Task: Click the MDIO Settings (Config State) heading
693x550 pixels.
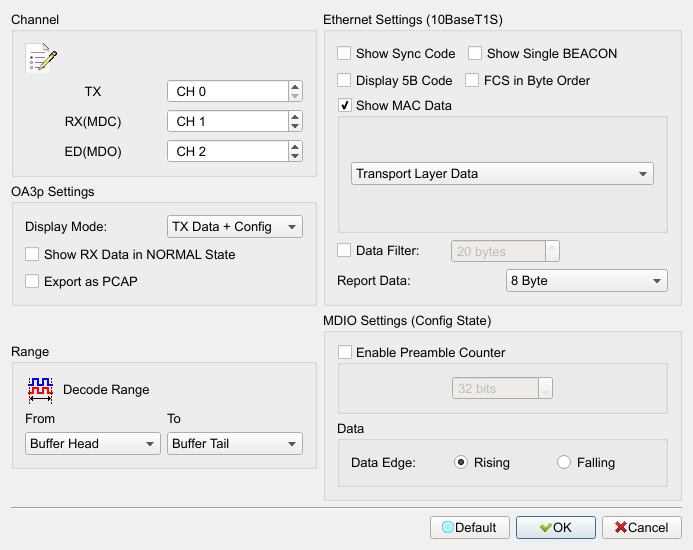Action: pos(407,321)
